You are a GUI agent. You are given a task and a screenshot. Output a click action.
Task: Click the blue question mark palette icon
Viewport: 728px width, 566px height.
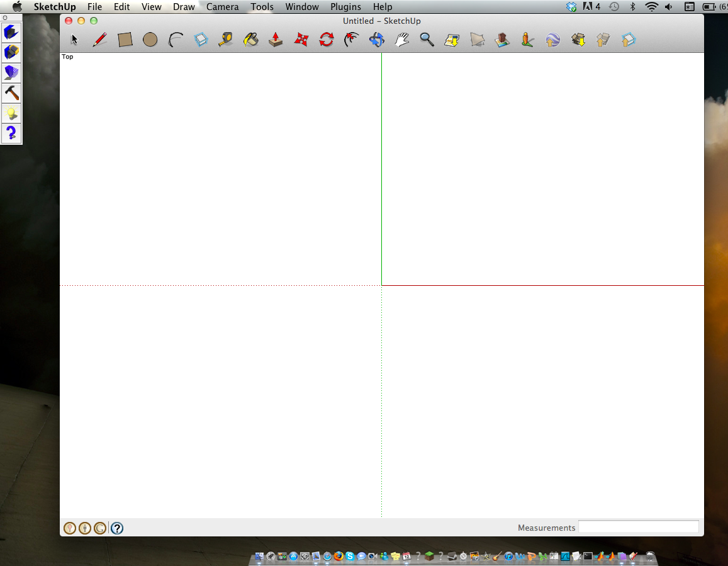pos(11,133)
